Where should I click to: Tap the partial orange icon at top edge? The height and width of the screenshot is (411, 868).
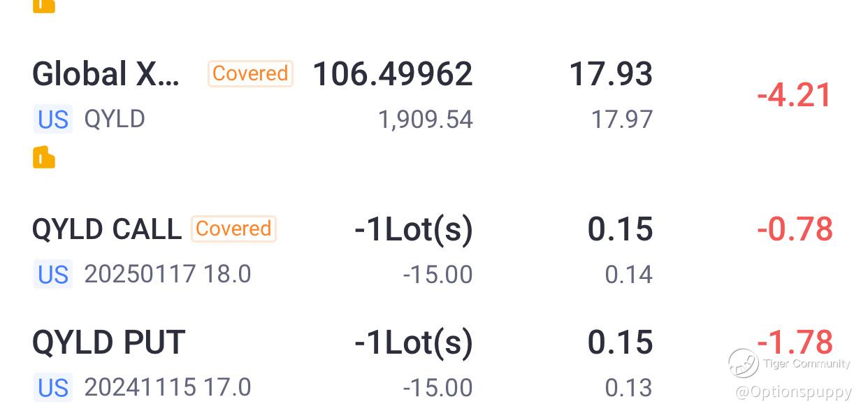click(x=43, y=6)
